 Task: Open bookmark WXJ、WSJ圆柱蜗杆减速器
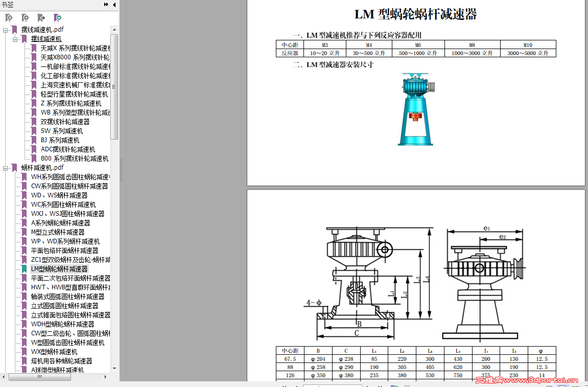point(68,214)
